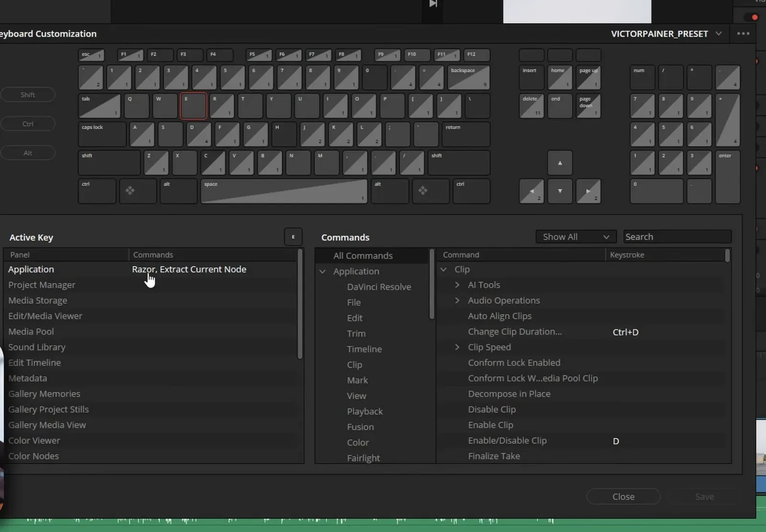Select the numpad enter key
This screenshot has height=532, width=766.
[728, 177]
